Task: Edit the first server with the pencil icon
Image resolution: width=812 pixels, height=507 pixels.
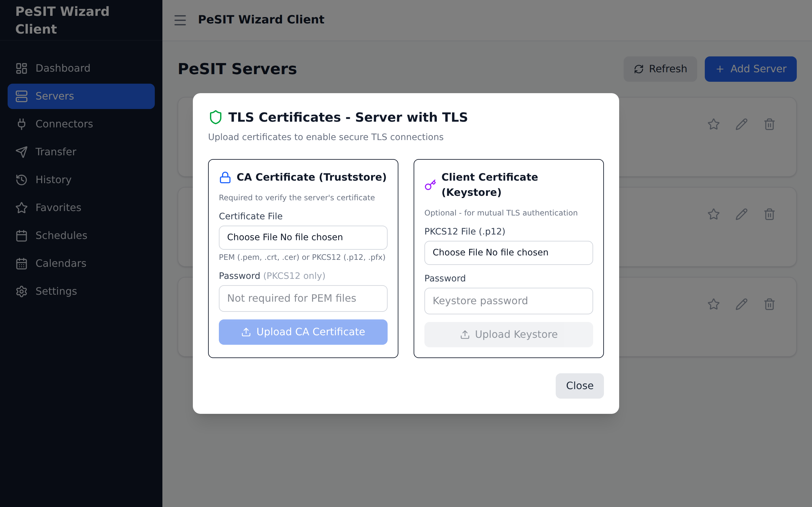Action: click(742, 124)
